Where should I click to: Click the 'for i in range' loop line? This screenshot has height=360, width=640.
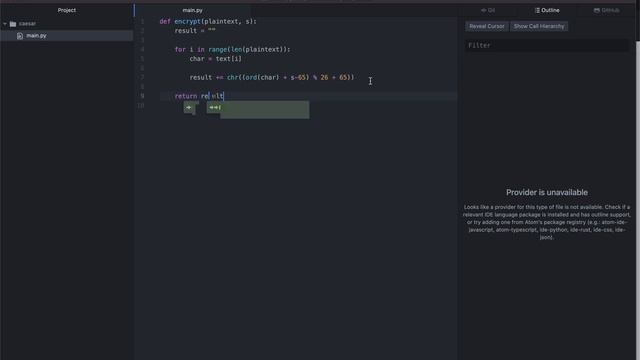pos(232,49)
